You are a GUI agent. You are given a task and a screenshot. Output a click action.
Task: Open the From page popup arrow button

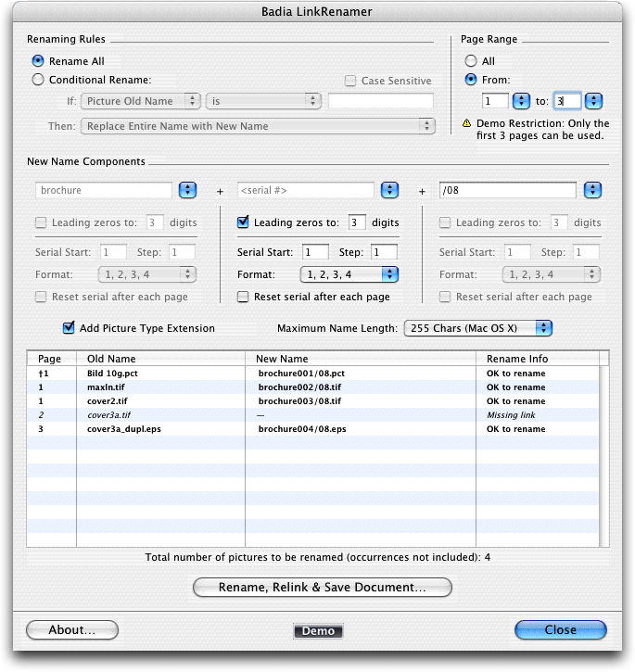coord(521,101)
